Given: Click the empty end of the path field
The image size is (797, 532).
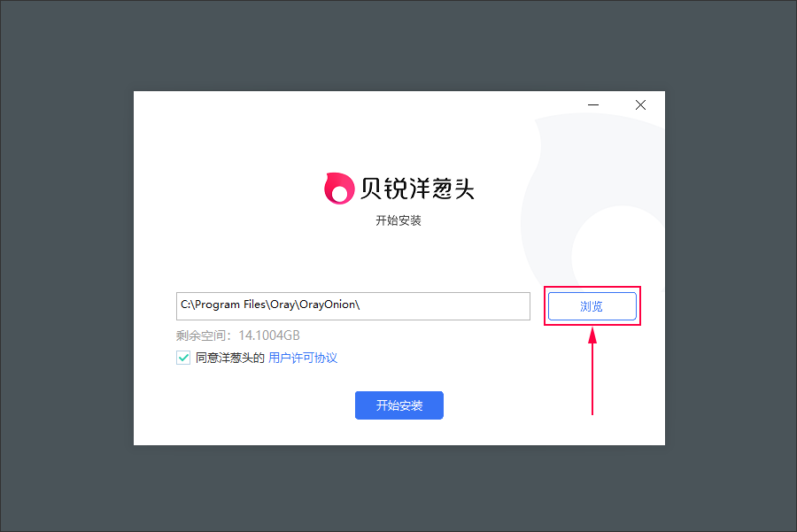Looking at the screenshot, I should pos(445,306).
